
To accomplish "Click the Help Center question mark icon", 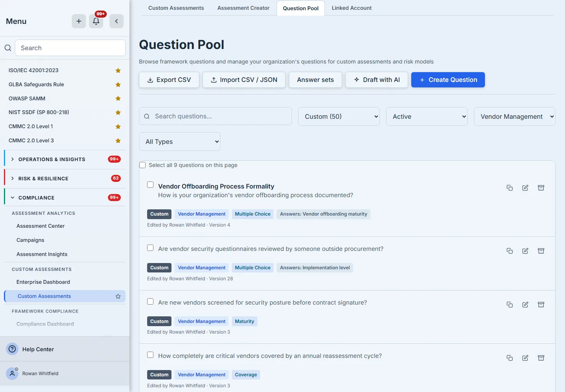I will (13, 349).
